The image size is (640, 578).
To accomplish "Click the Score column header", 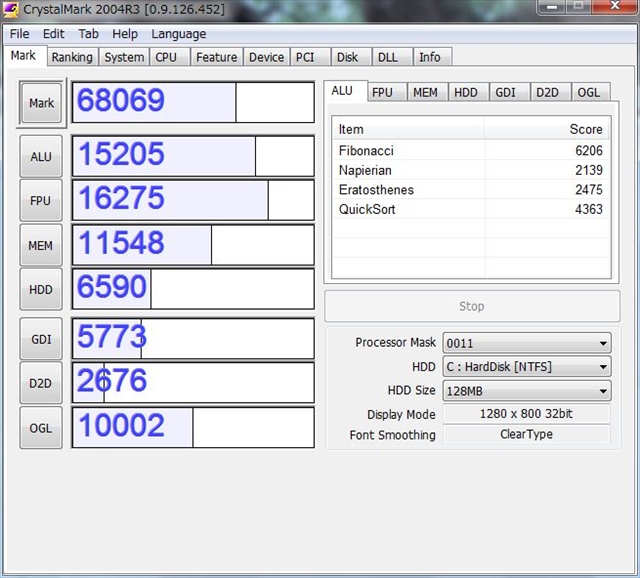I will coord(547,129).
